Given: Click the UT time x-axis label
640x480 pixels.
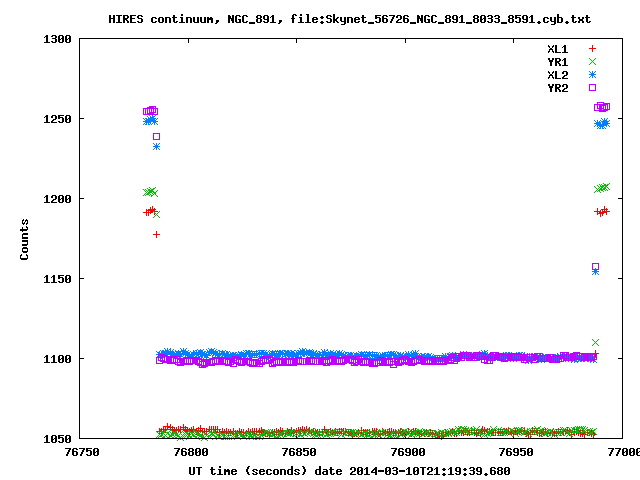Looking at the screenshot, I should [x=349, y=471].
